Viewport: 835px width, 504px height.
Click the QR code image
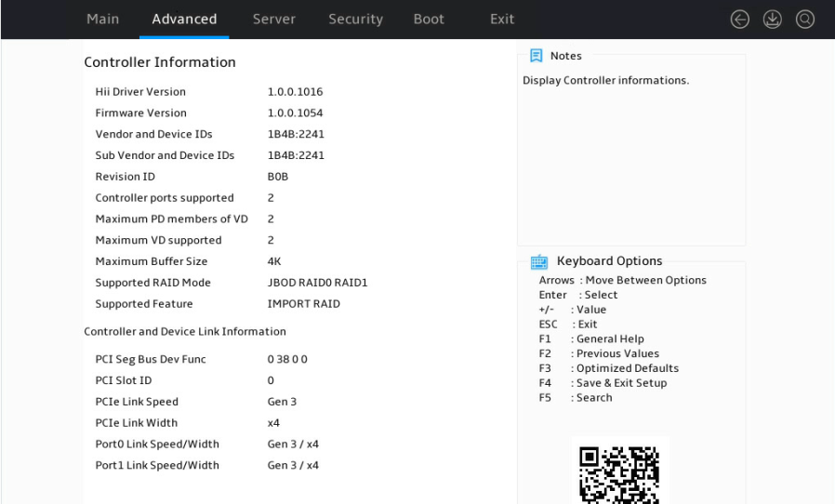[619, 474]
